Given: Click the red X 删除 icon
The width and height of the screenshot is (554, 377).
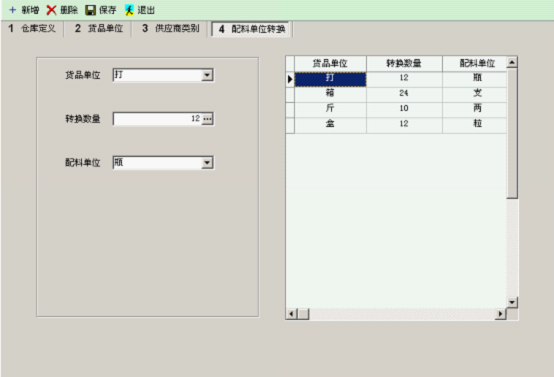Looking at the screenshot, I should [x=51, y=10].
